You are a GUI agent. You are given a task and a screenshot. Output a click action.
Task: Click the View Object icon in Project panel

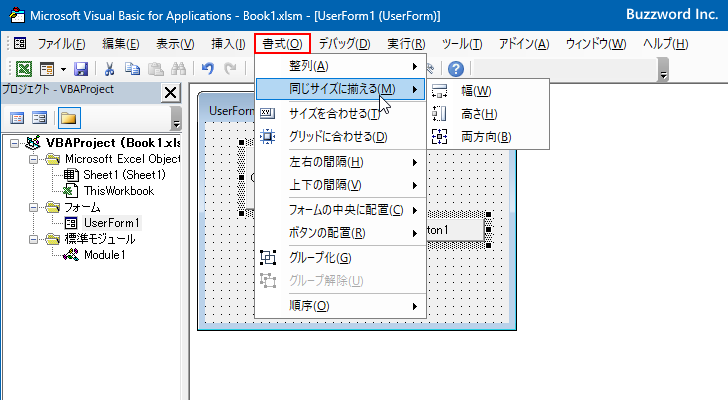coord(41,118)
